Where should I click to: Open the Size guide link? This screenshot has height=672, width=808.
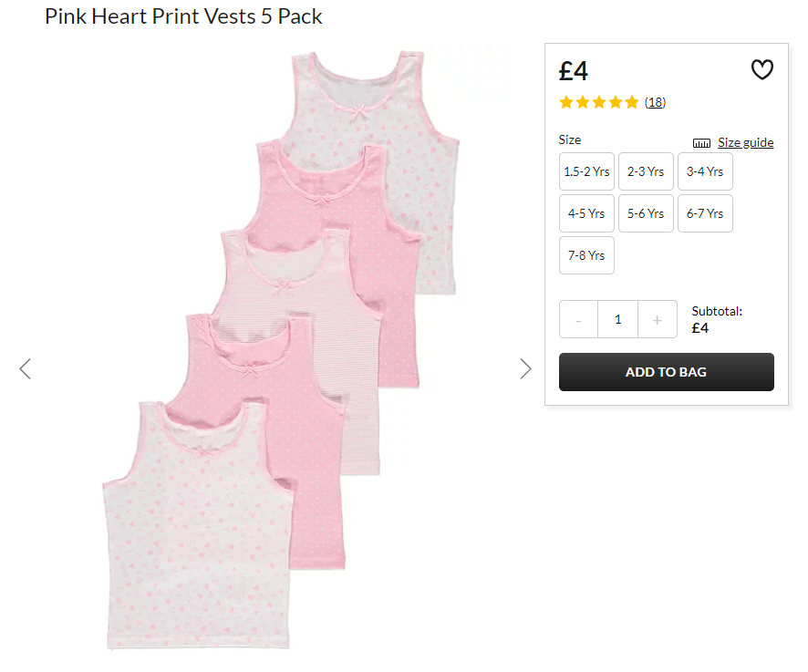pos(746,143)
